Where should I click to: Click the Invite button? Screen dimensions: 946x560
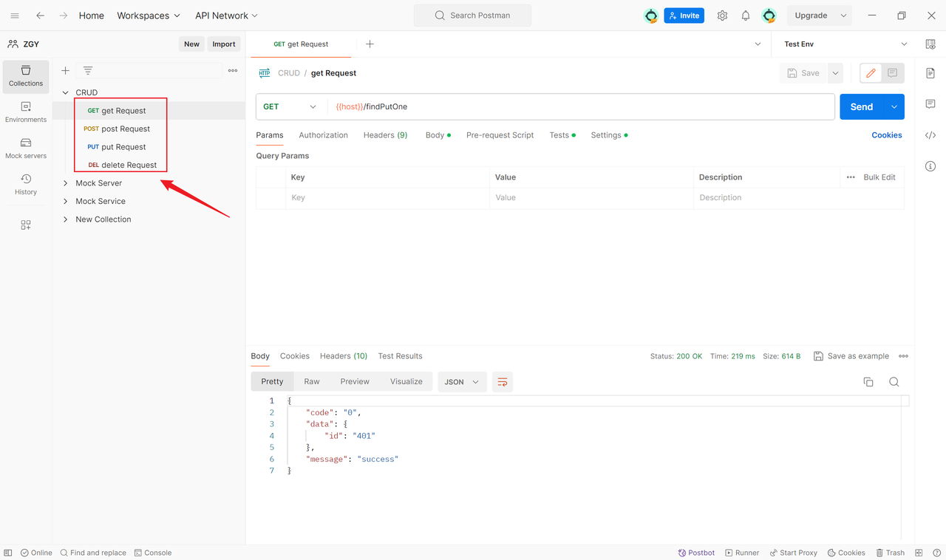coord(684,16)
